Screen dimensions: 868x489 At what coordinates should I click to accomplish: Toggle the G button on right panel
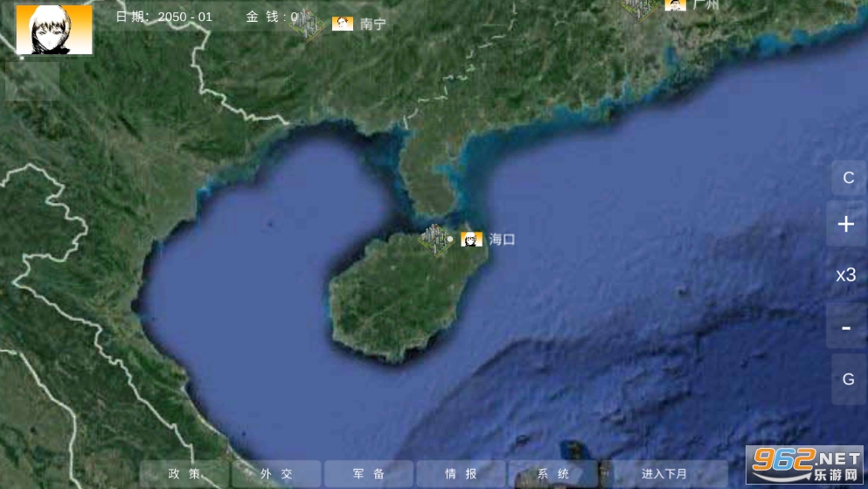[x=848, y=380]
